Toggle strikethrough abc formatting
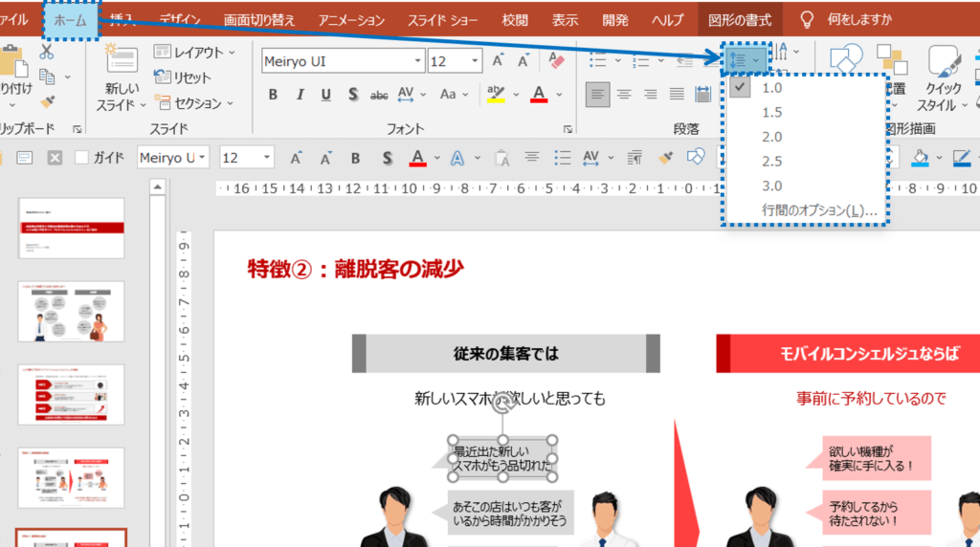This screenshot has height=547, width=980. coord(379,95)
